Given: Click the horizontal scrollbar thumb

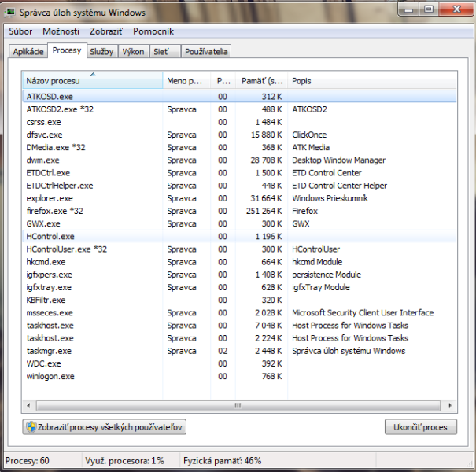Looking at the screenshot, I should (x=236, y=406).
